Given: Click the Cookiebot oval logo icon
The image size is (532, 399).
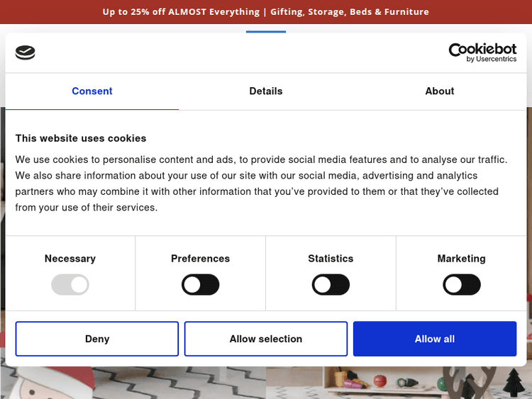Looking at the screenshot, I should [25, 52].
